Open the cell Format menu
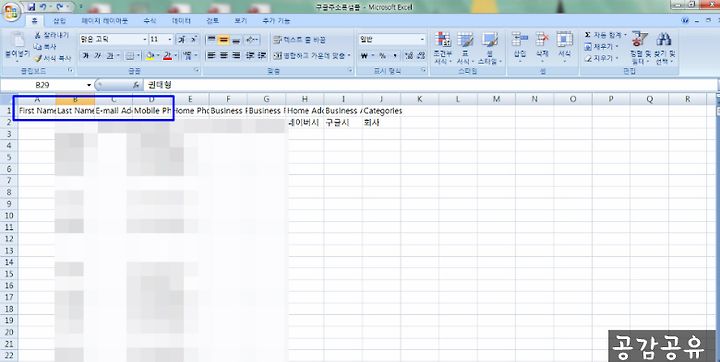Viewport: 720px width, 362px height. [x=564, y=47]
